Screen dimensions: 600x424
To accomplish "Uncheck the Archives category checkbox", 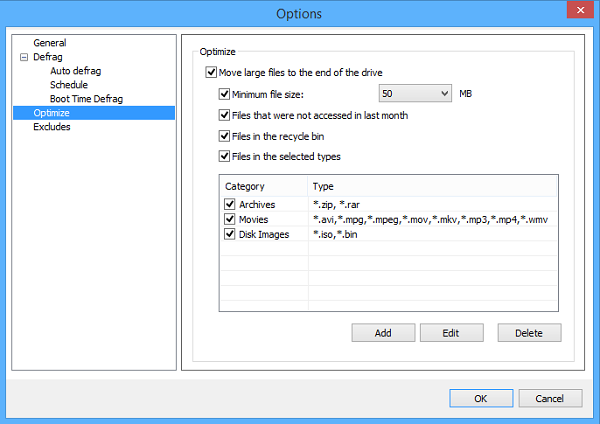I will click(230, 204).
